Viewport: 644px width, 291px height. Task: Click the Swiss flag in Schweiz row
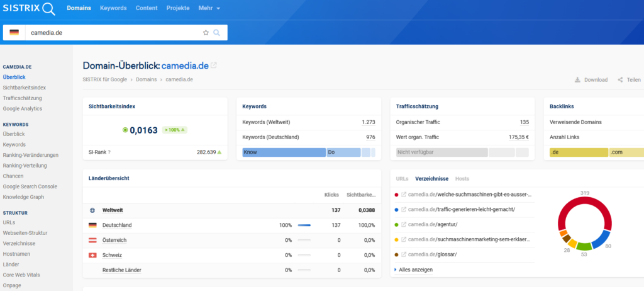(92, 255)
